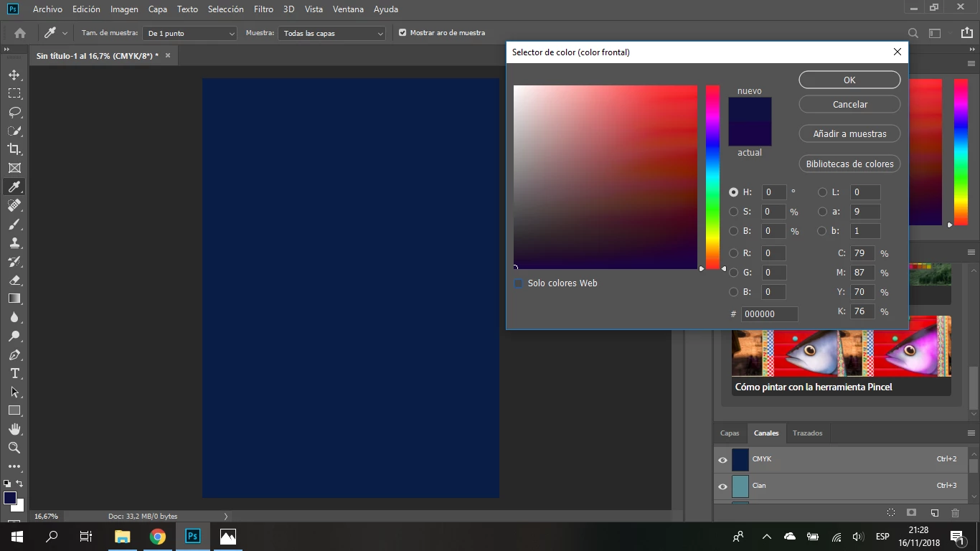The width and height of the screenshot is (980, 551).
Task: Click the Cancelar button
Action: (849, 104)
